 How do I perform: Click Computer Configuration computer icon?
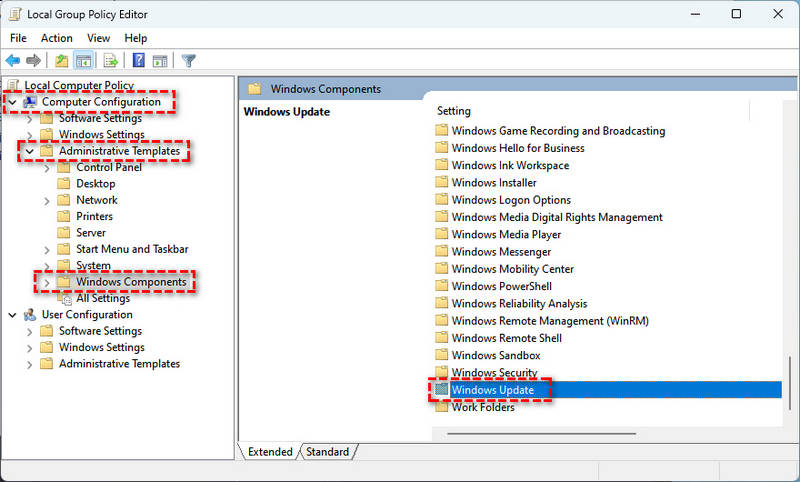pyautogui.click(x=30, y=102)
